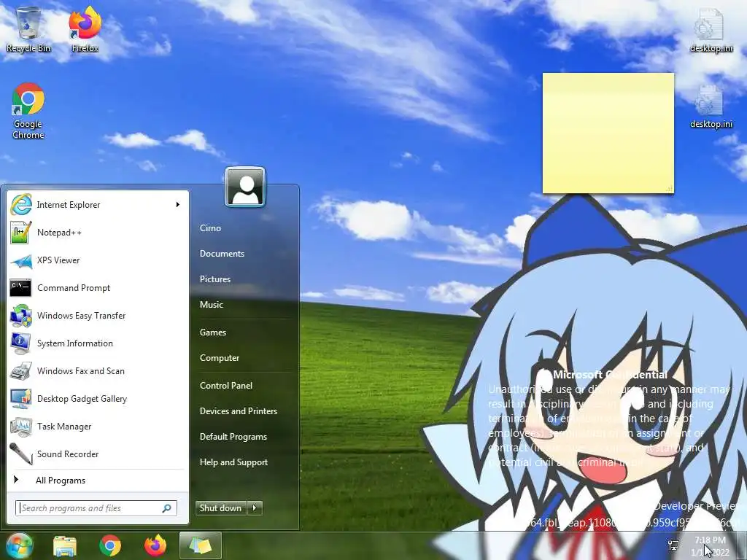Open shut down options arrow menu
The width and height of the screenshot is (747, 560).
tap(255, 508)
